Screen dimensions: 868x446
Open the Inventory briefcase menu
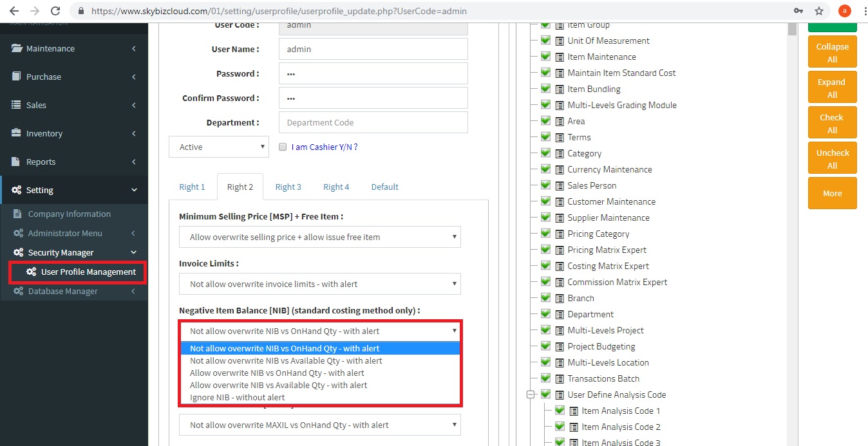[44, 134]
